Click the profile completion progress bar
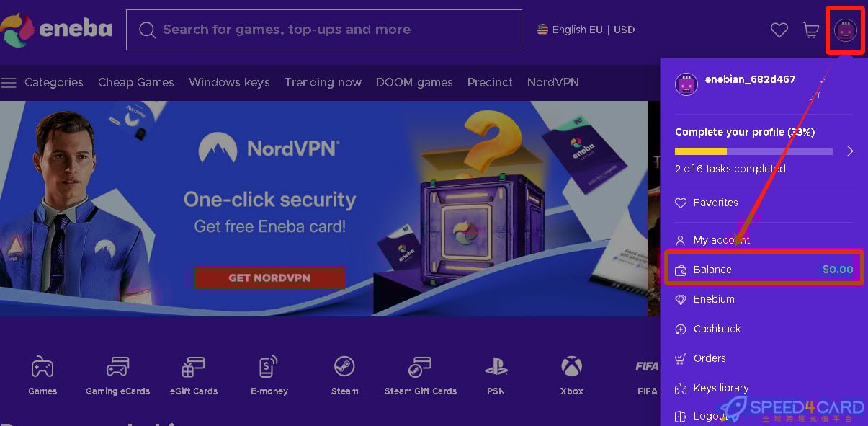 point(753,151)
